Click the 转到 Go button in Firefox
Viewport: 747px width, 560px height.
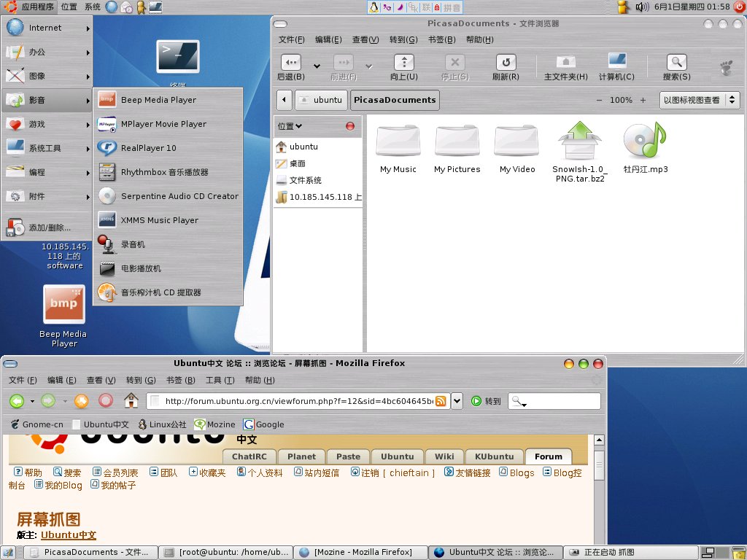[x=486, y=401]
